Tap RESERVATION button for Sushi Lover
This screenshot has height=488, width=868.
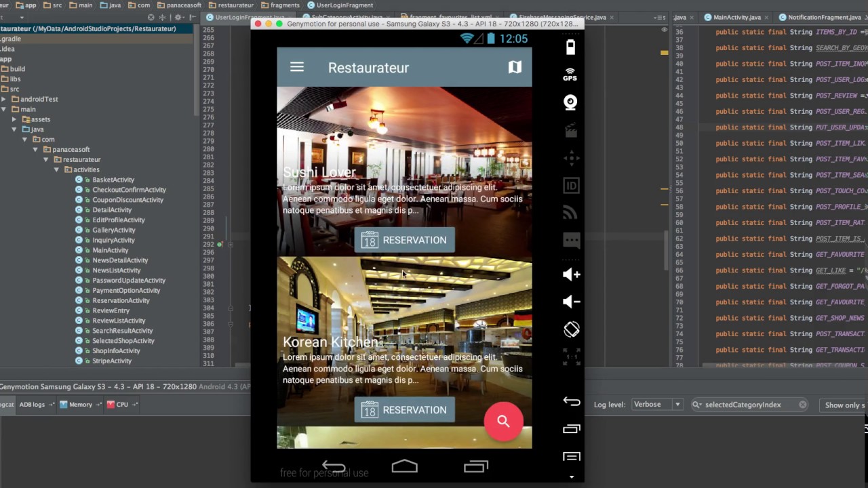pyautogui.click(x=404, y=240)
